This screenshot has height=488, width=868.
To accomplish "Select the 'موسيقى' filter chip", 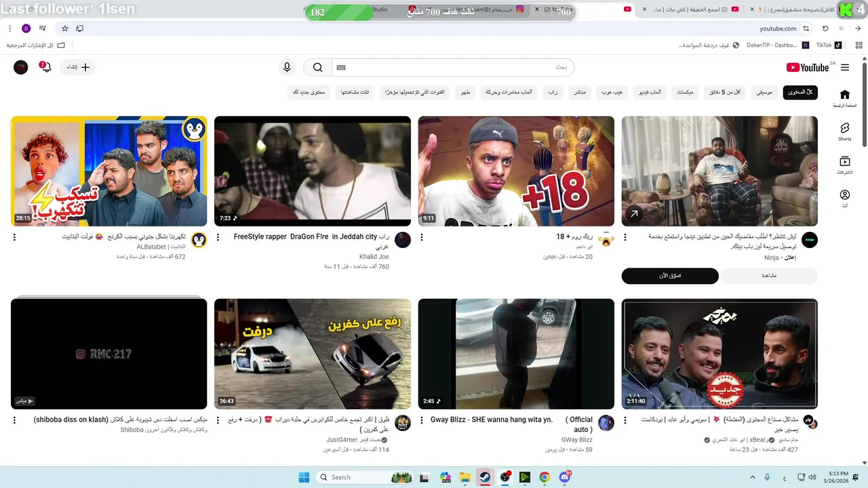I will point(764,92).
